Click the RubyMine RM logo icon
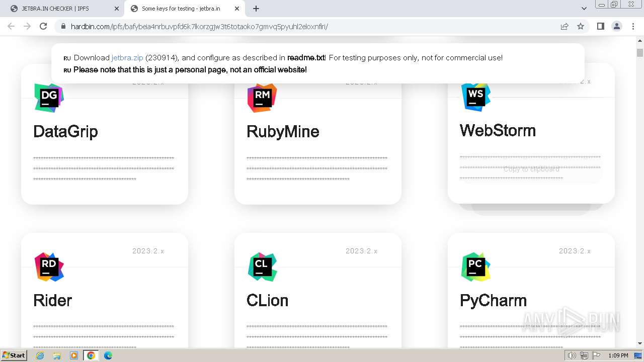Viewport: 644px width, 362px height. [262, 98]
